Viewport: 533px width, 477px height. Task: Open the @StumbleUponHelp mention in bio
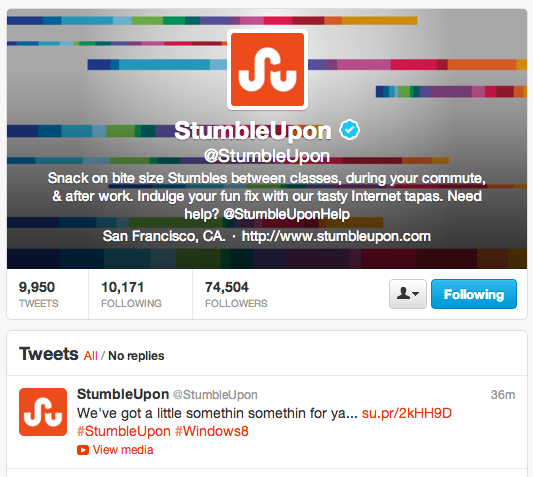pyautogui.click(x=287, y=214)
